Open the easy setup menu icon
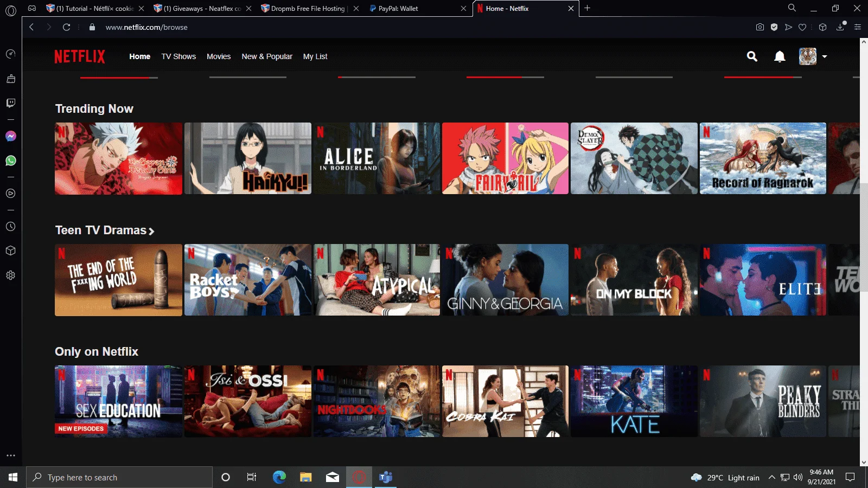The image size is (868, 488). pos(858,27)
